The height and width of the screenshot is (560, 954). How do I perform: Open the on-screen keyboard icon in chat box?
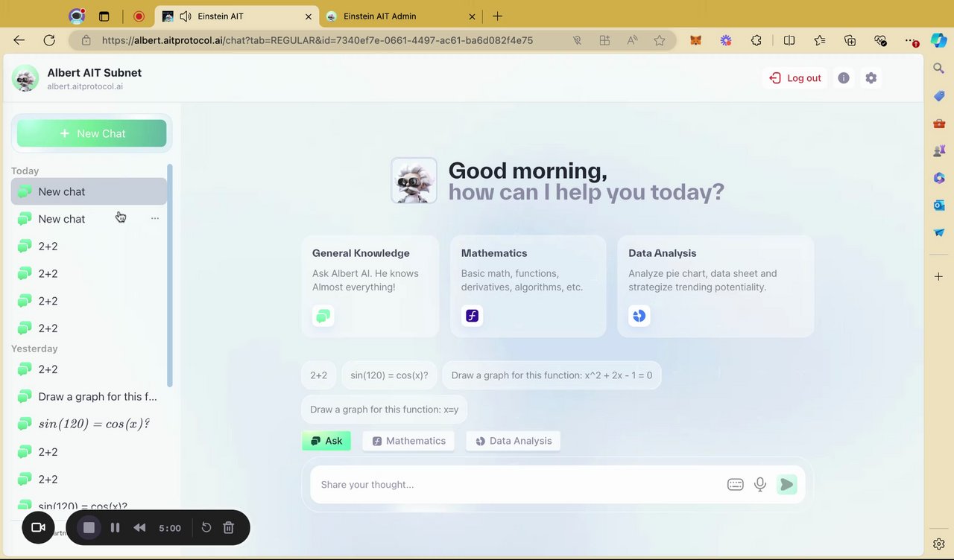[x=735, y=485]
